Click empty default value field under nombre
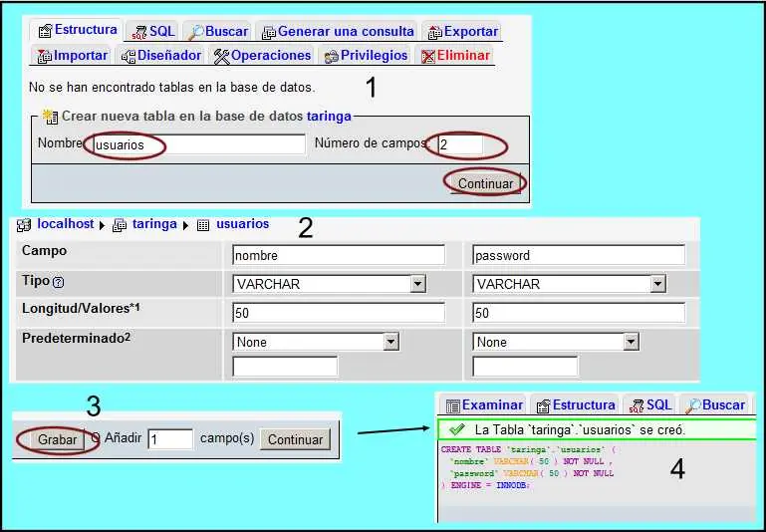766x532 pixels. tap(285, 367)
